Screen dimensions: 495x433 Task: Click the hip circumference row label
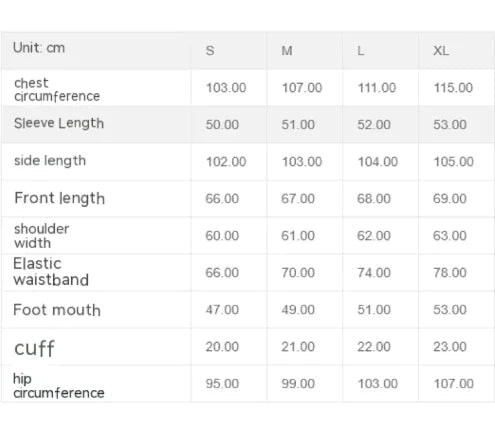pos(59,386)
